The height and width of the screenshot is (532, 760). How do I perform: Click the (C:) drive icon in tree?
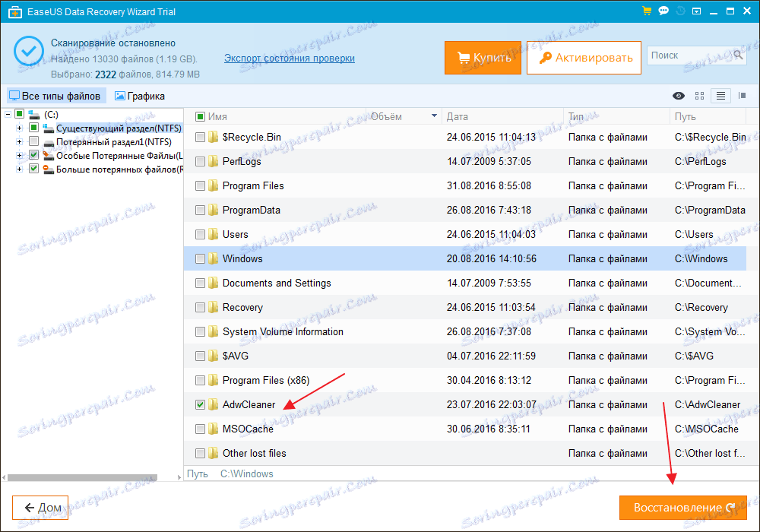(x=34, y=114)
